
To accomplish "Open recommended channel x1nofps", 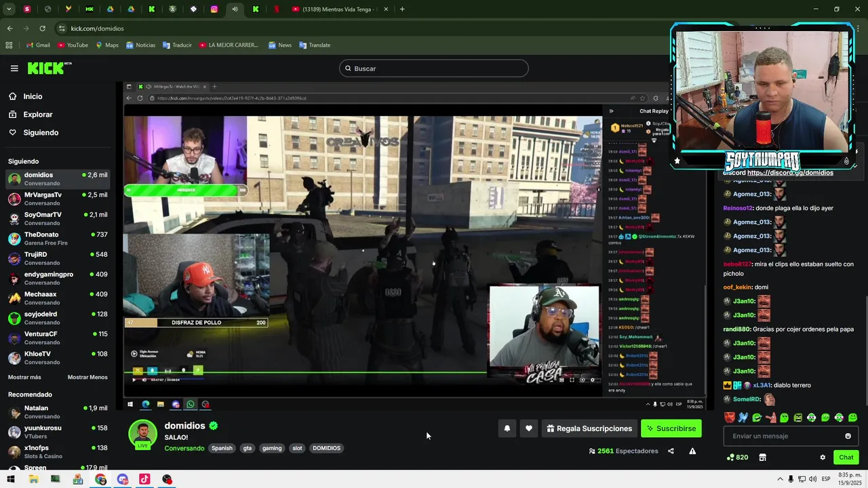I will 58,451.
